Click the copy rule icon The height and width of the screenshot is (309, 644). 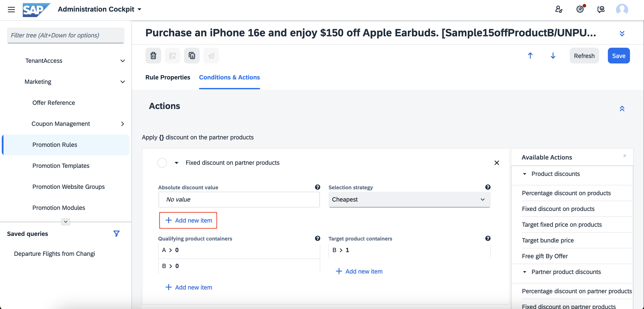point(192,55)
